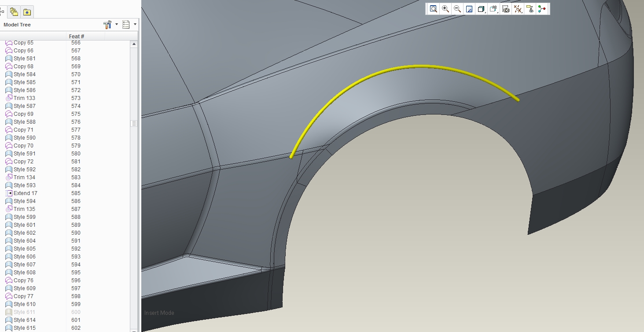
Task: Toggle the Spin Center icon
Action: (542, 9)
